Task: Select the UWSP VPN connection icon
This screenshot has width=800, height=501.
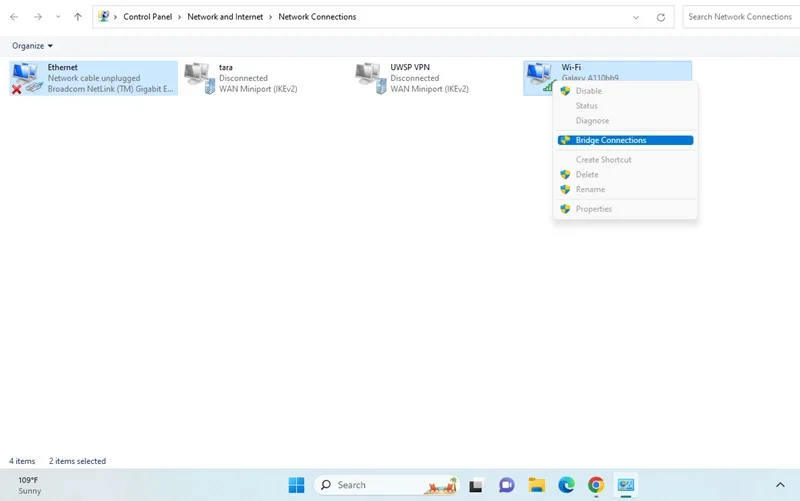Action: [370, 78]
